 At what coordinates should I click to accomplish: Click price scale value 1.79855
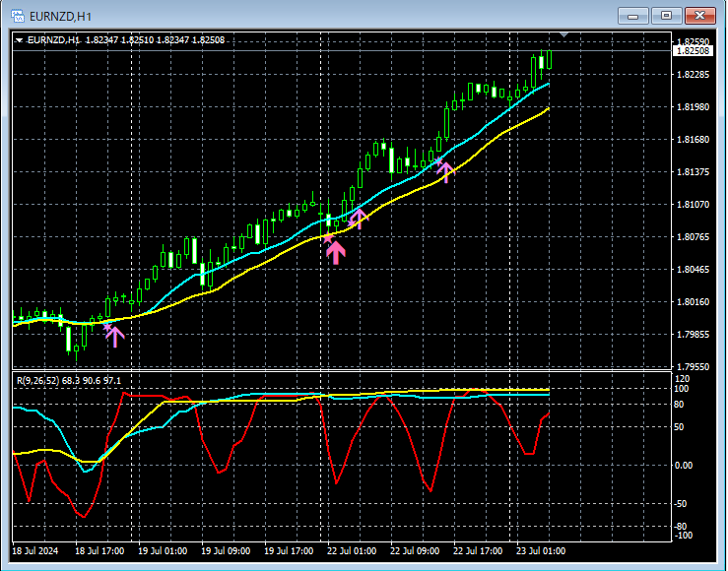coord(694,334)
